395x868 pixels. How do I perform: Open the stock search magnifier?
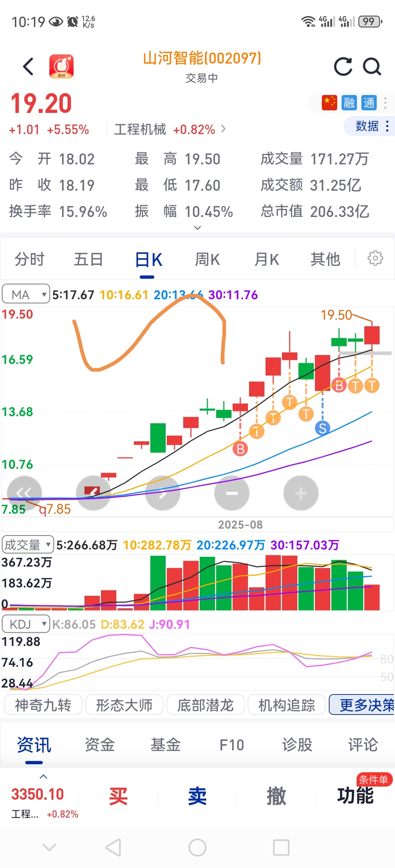click(372, 66)
